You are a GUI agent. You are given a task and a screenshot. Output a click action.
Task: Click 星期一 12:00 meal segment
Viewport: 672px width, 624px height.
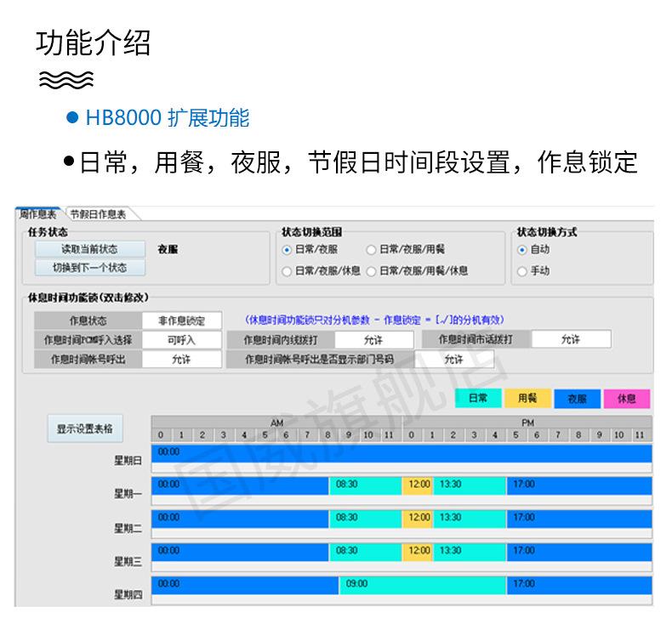(x=418, y=486)
